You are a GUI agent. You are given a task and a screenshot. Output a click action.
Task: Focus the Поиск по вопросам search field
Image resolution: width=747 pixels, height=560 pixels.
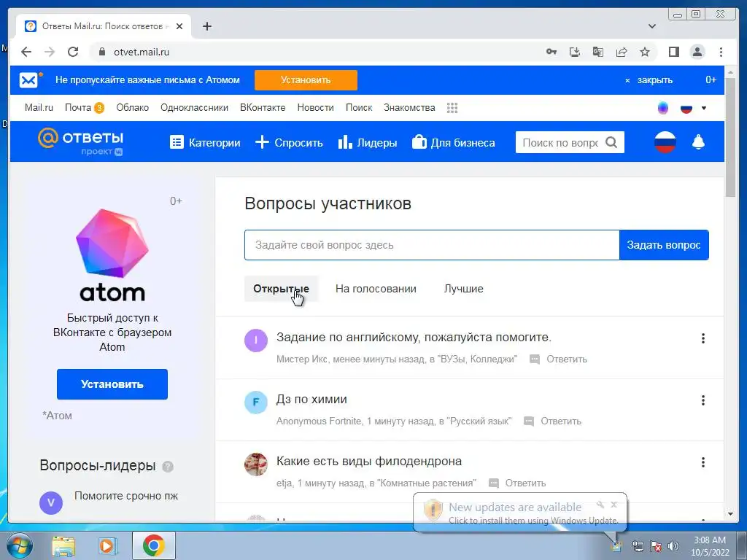[560, 142]
